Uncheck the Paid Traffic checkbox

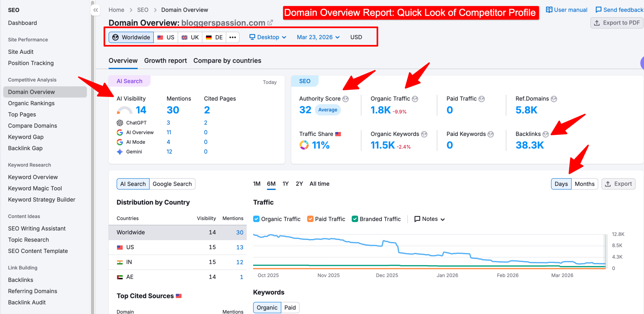(x=310, y=219)
